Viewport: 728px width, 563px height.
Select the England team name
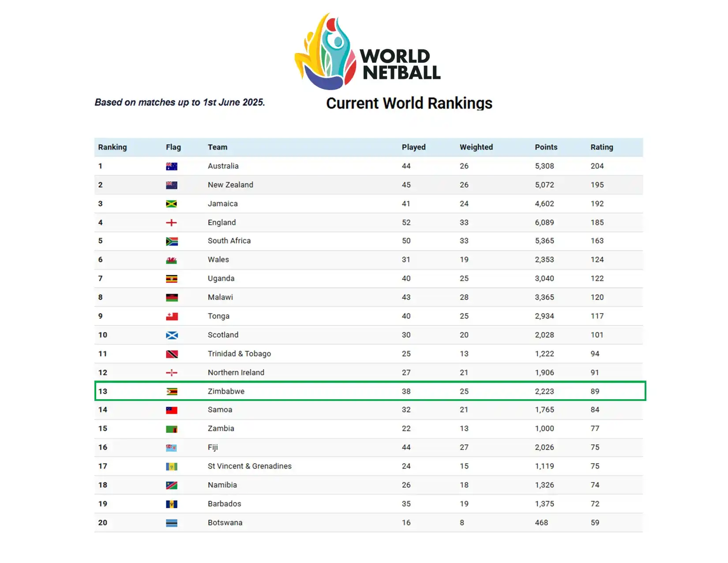click(x=221, y=223)
